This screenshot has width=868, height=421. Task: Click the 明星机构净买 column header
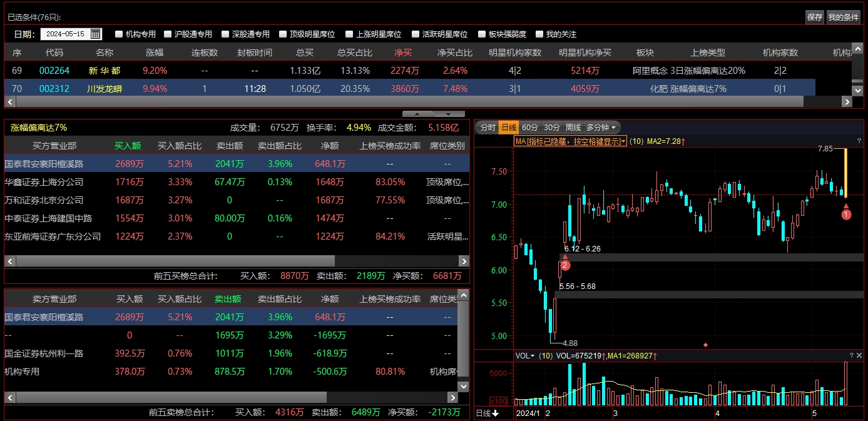(x=585, y=53)
